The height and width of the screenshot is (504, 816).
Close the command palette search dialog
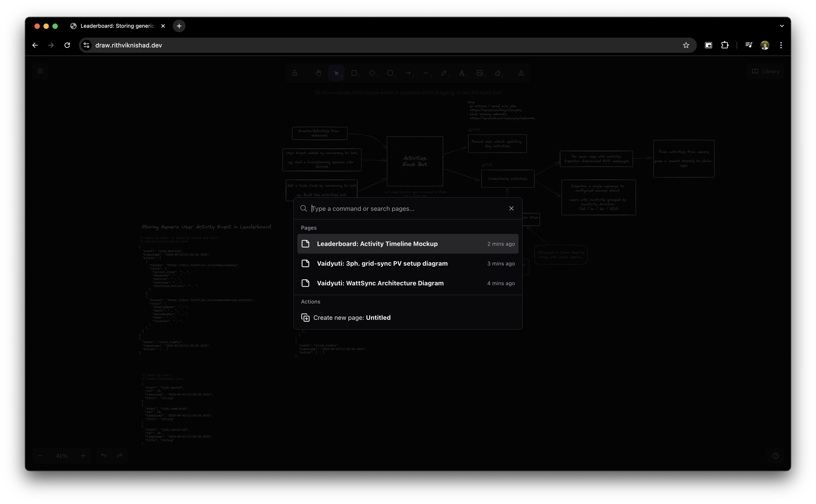511,208
